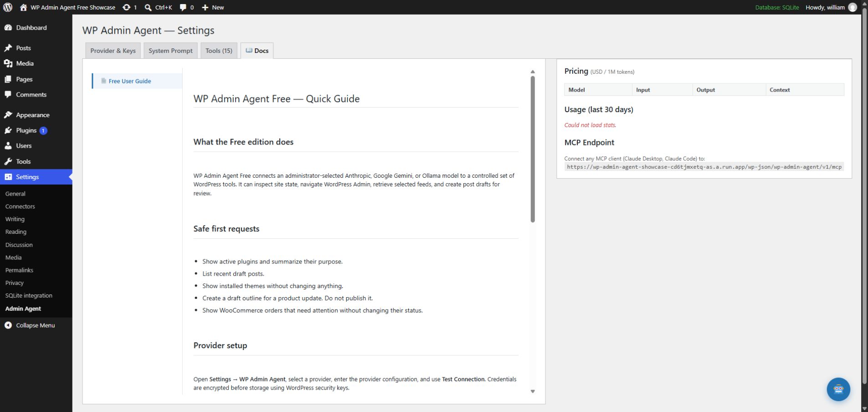
Task: Open the floating chat robot button
Action: pos(838,389)
